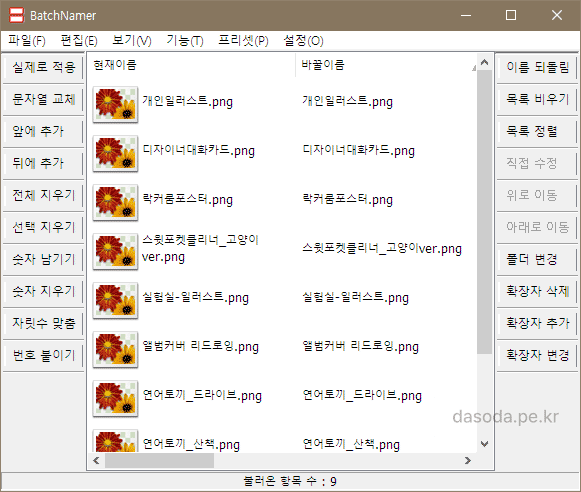Click the 락커룸포스터.png file thumbnail
The width and height of the screenshot is (581, 492).
pos(115,202)
